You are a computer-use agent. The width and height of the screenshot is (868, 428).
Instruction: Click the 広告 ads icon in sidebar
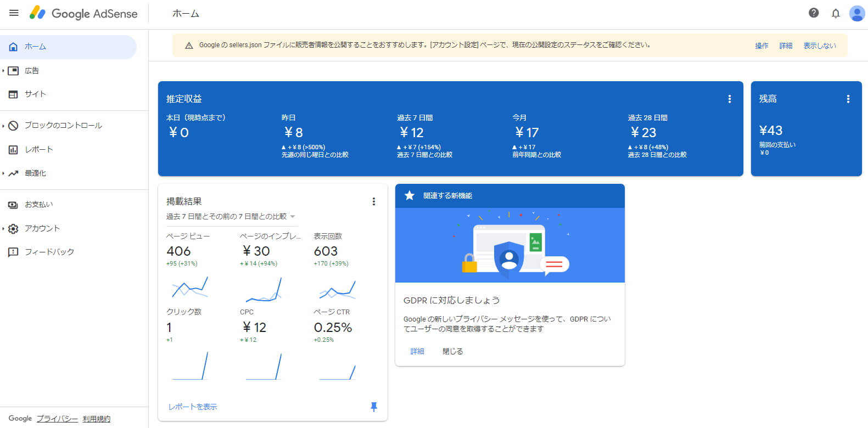pos(13,71)
